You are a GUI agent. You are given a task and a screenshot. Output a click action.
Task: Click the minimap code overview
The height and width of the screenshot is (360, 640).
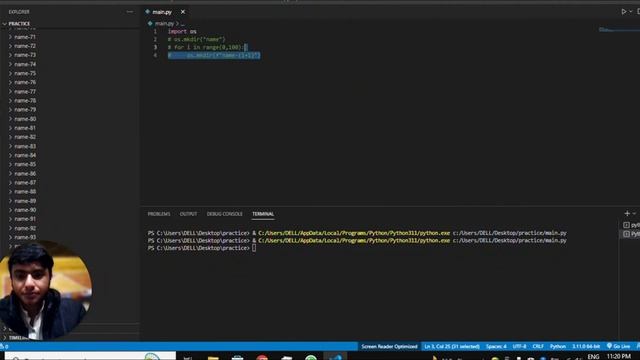[x=618, y=30]
